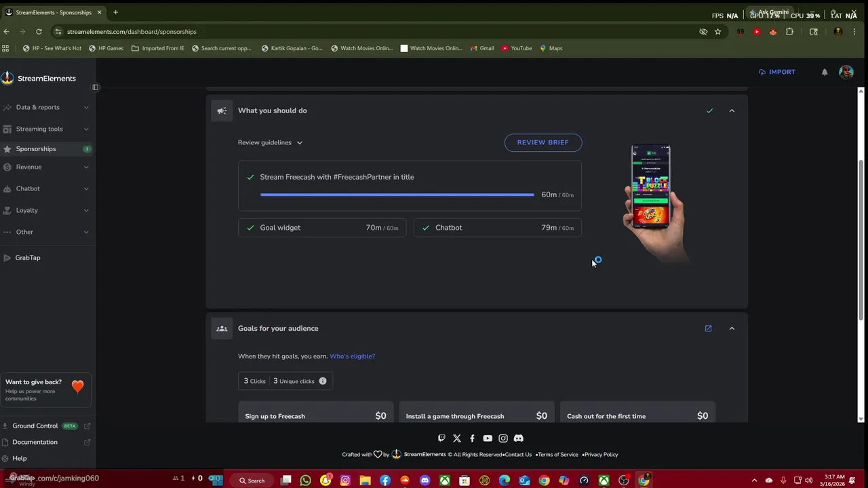Click the orange heart give-back icon

coord(77,386)
